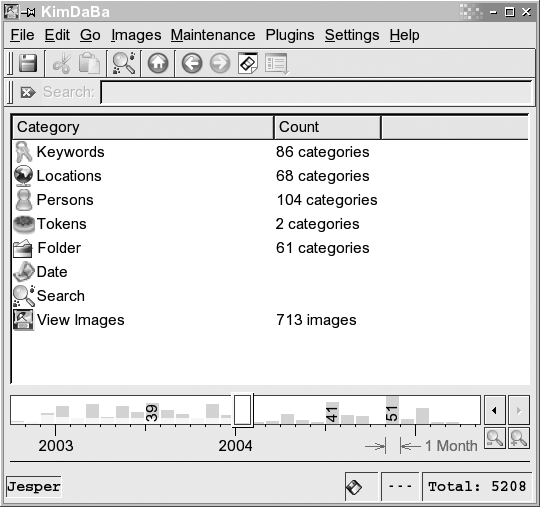Image resolution: width=540 pixels, height=507 pixels.
Task: Click the Jesper status bar label
Action: pyautogui.click(x=34, y=487)
